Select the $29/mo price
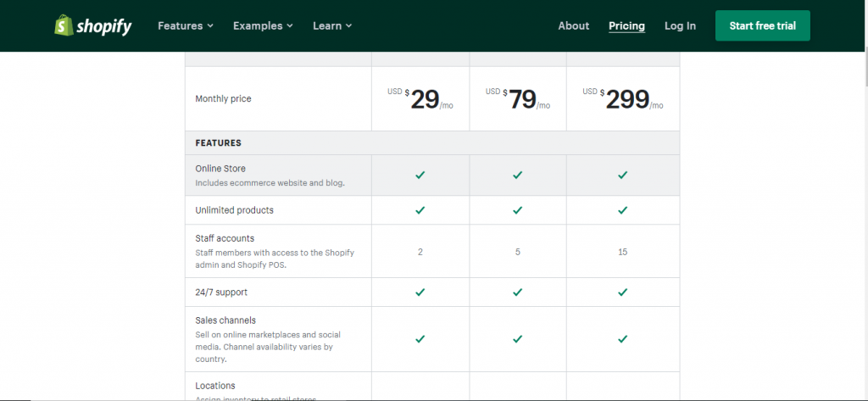Screen dimensions: 868x401 (420, 99)
